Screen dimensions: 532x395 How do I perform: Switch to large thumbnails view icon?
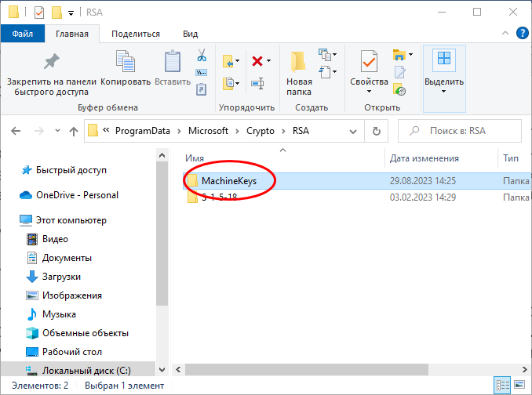click(519, 385)
